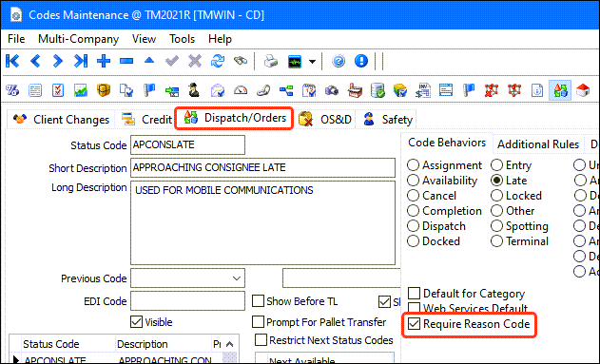Uncheck Require Reason Code checkbox
This screenshot has width=600, height=364.
[x=414, y=324]
